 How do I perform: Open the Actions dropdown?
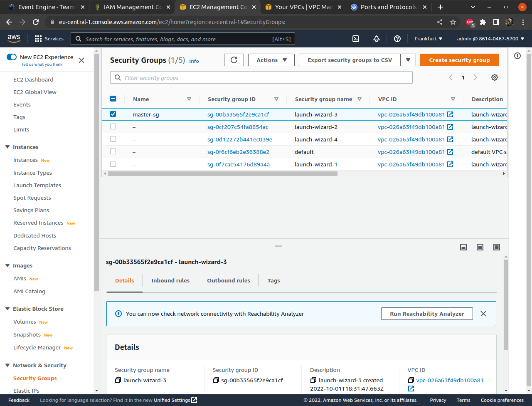271,60
